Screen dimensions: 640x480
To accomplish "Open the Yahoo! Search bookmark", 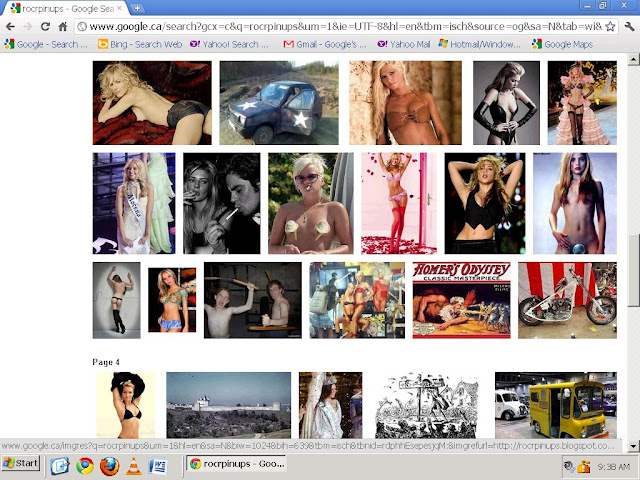I will coord(229,44).
